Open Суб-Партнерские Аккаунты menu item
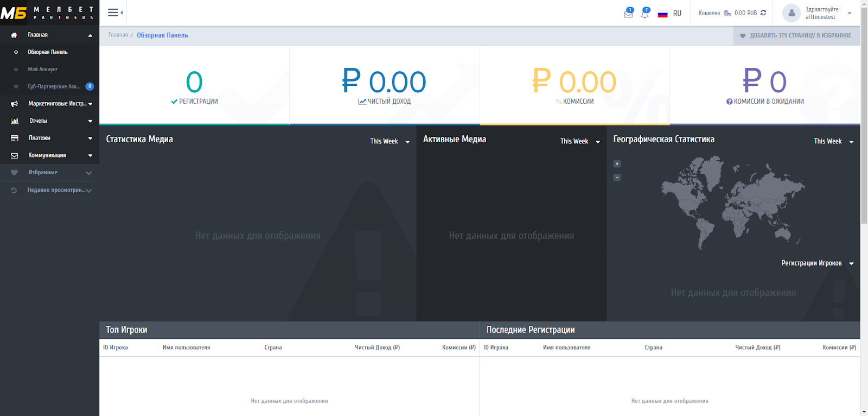This screenshot has width=868, height=416. (x=54, y=86)
